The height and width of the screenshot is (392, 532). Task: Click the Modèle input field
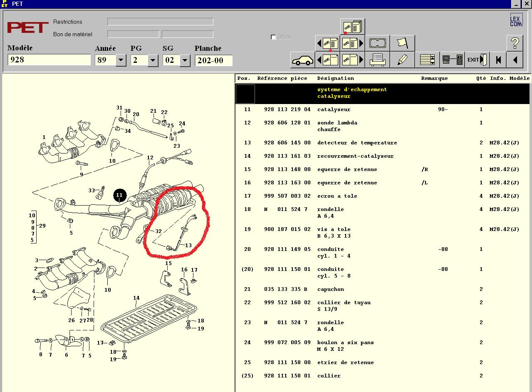49,60
